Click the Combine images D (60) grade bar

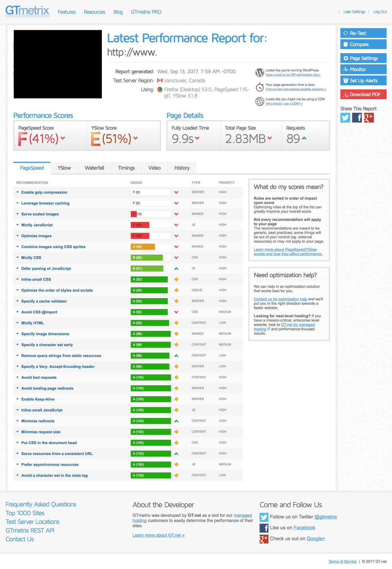click(151, 247)
